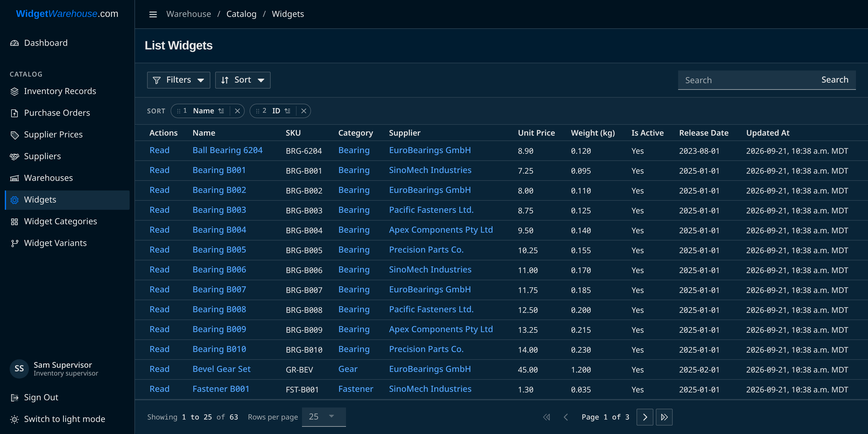Click into the Search input field
The height and width of the screenshot is (434, 868).
click(746, 80)
